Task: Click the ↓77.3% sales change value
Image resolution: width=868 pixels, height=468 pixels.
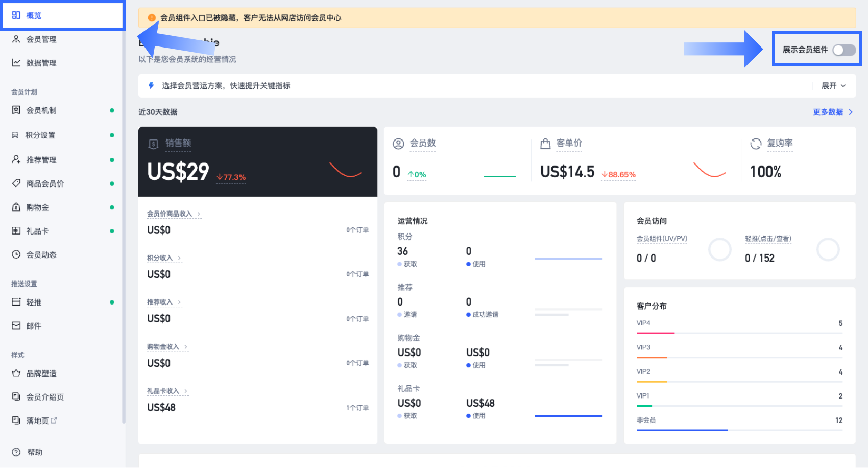Action: click(231, 177)
